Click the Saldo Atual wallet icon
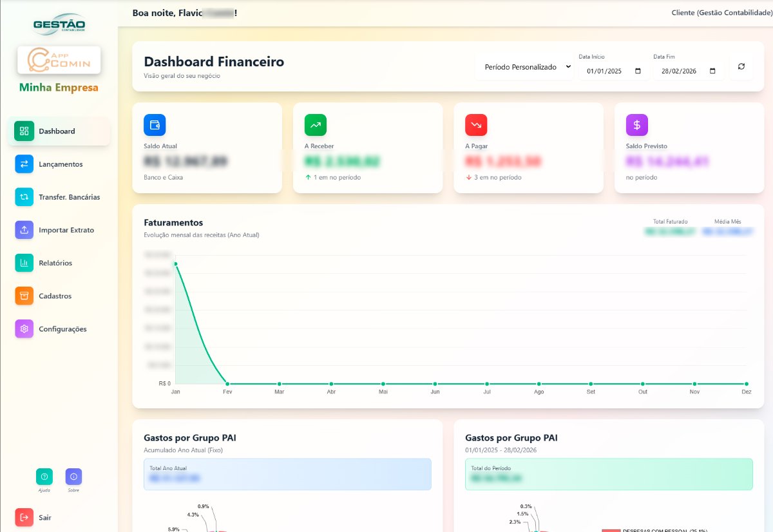Screen dimensions: 773x532 coord(155,125)
